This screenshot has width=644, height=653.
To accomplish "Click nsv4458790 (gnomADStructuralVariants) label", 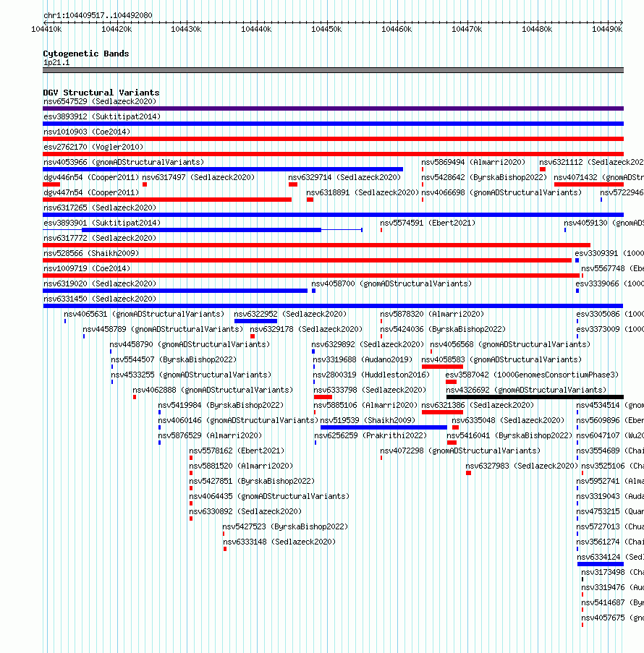I will 190,344.
